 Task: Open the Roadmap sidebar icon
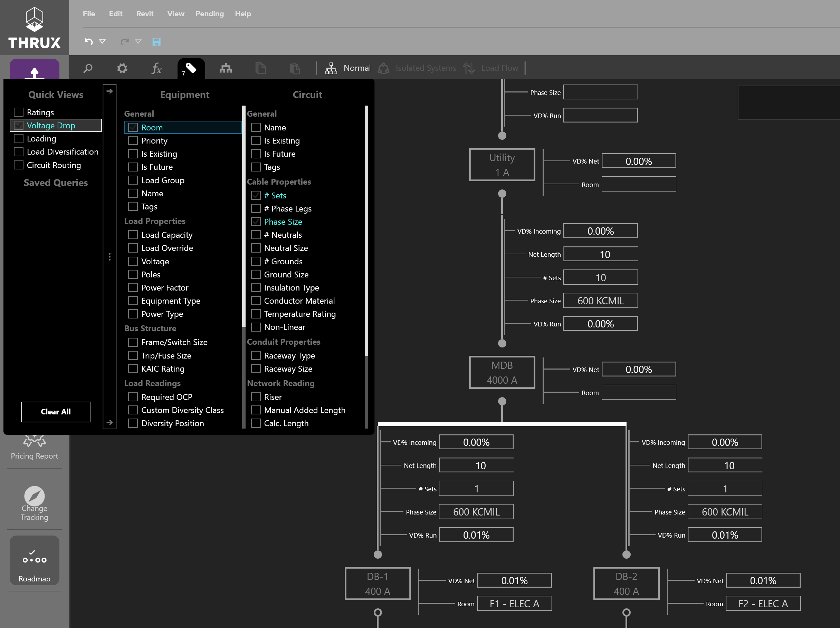pyautogui.click(x=35, y=560)
